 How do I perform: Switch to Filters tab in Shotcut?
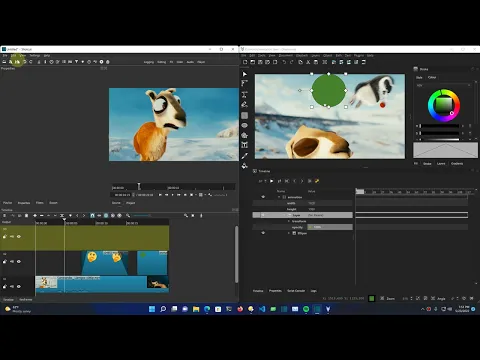point(40,203)
